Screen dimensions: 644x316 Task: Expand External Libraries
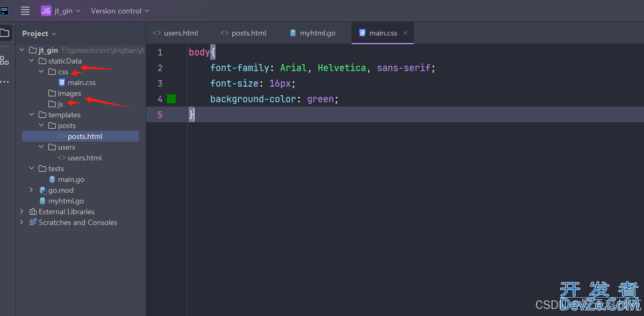point(22,212)
